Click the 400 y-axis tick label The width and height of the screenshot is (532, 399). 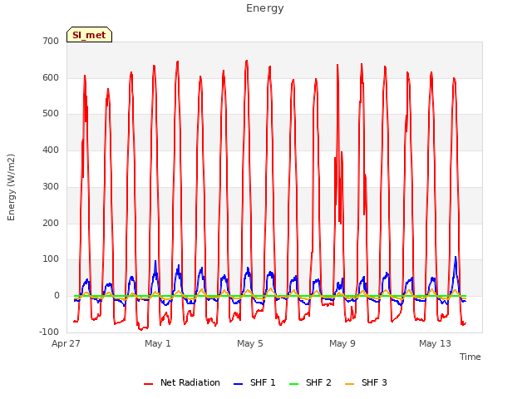click(51, 150)
